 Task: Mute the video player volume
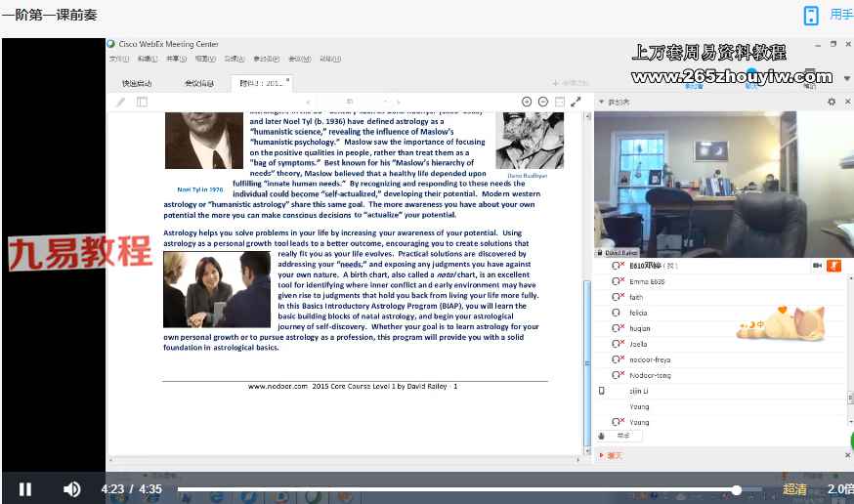[72, 489]
